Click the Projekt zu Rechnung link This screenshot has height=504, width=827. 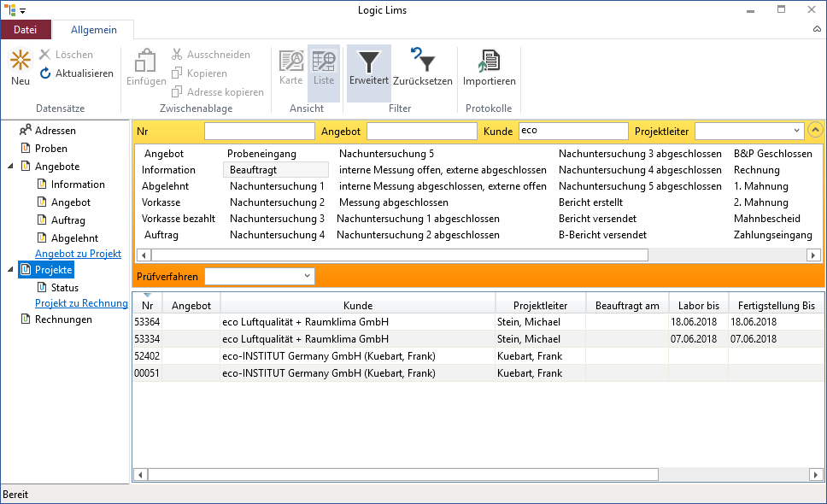pyautogui.click(x=81, y=303)
